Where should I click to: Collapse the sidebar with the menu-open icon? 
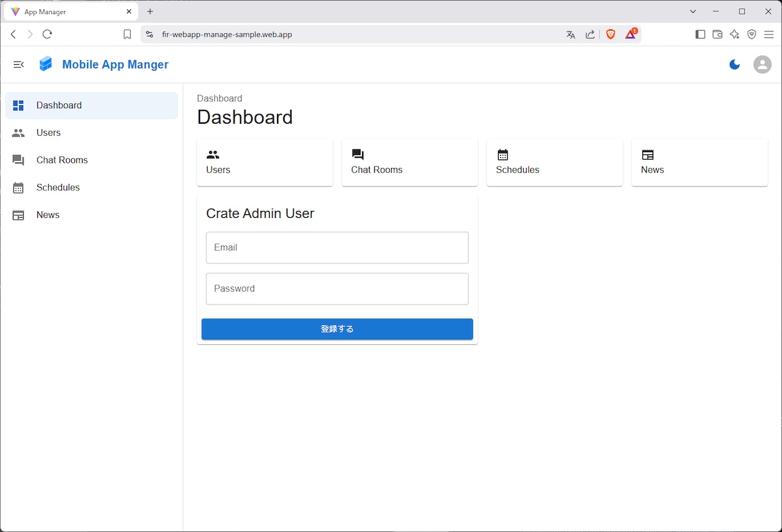(19, 64)
